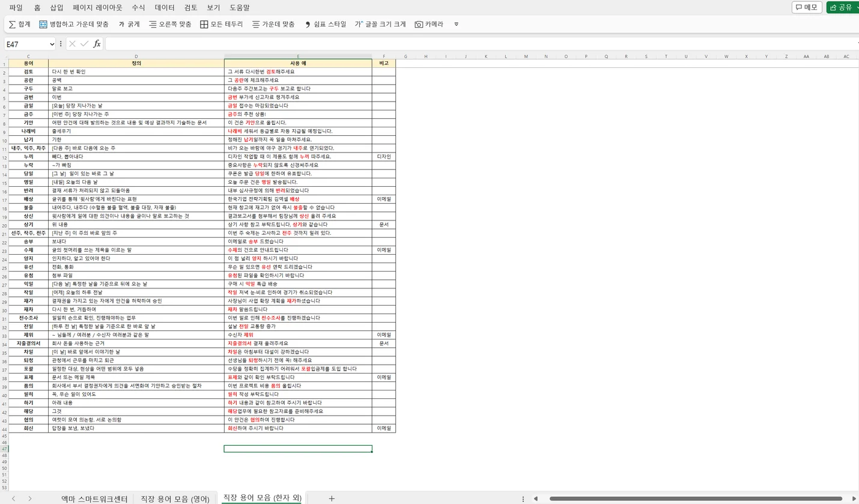
Task: Add a new sheet with plus button
Action: click(332, 499)
